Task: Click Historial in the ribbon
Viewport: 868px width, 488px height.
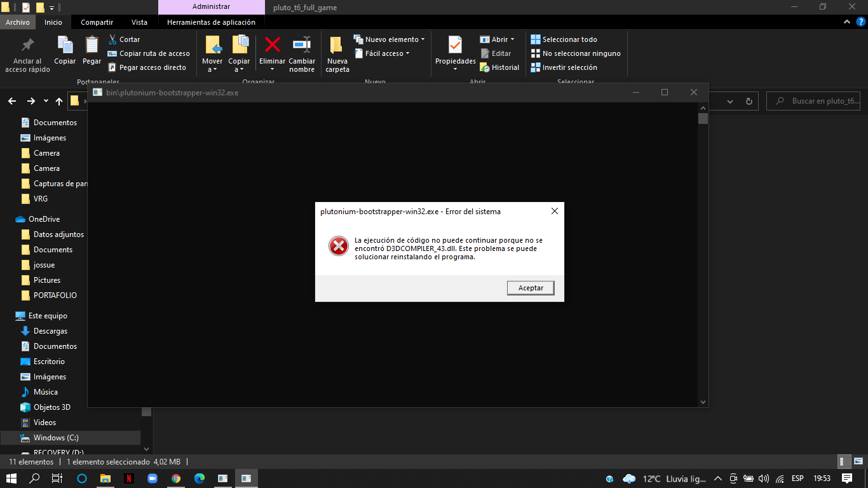Action: (x=499, y=67)
